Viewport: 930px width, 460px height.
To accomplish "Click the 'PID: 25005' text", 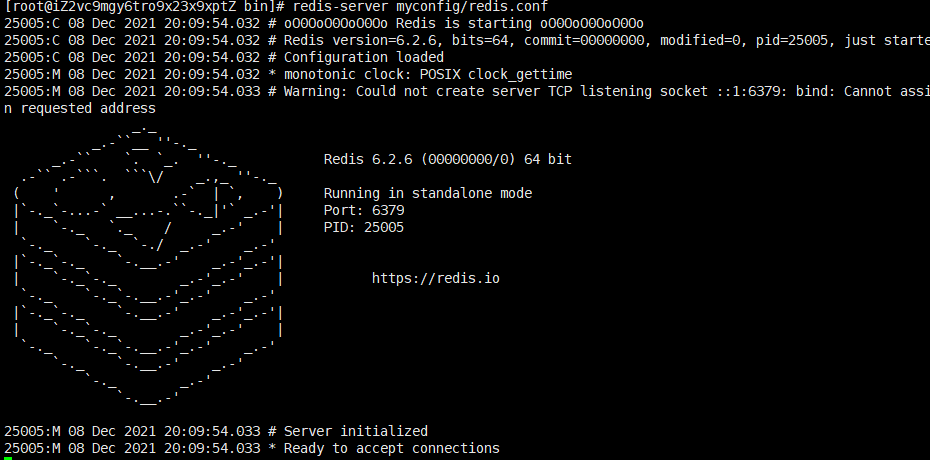I will pyautogui.click(x=364, y=228).
